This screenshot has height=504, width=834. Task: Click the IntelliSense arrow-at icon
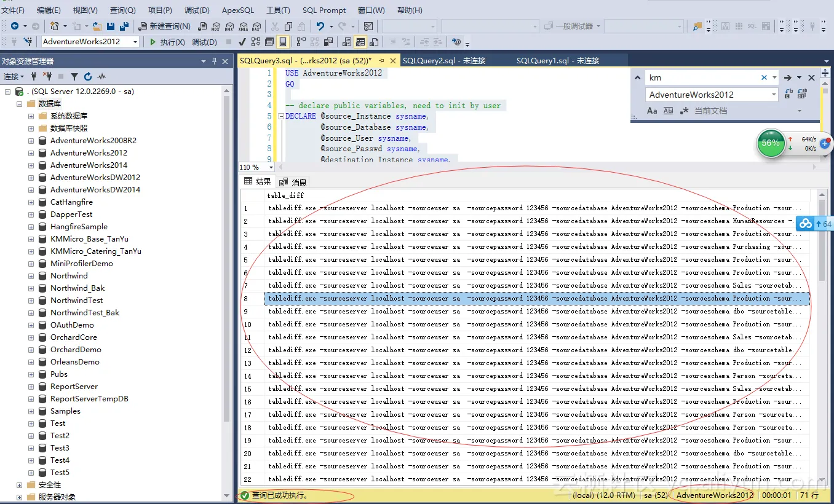click(456, 42)
